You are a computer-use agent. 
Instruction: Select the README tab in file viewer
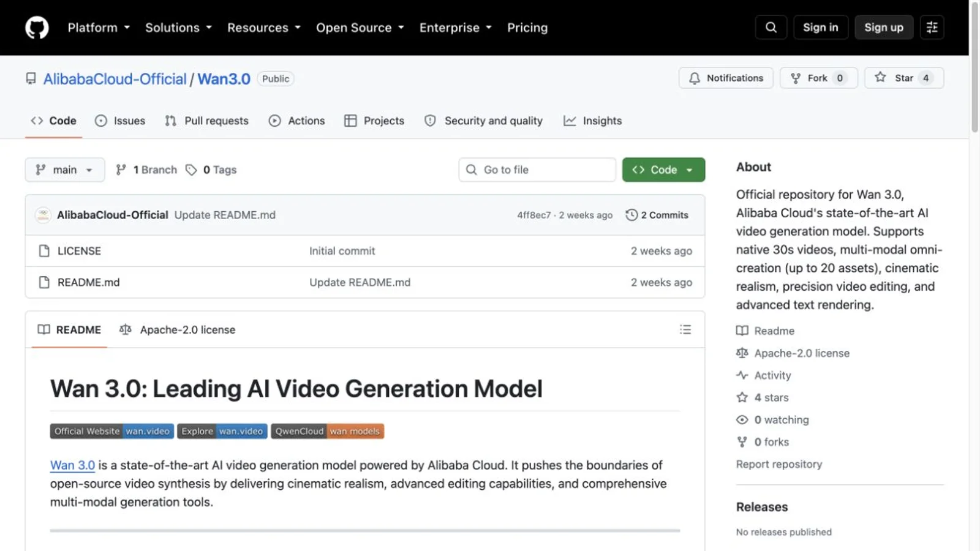[x=69, y=329]
